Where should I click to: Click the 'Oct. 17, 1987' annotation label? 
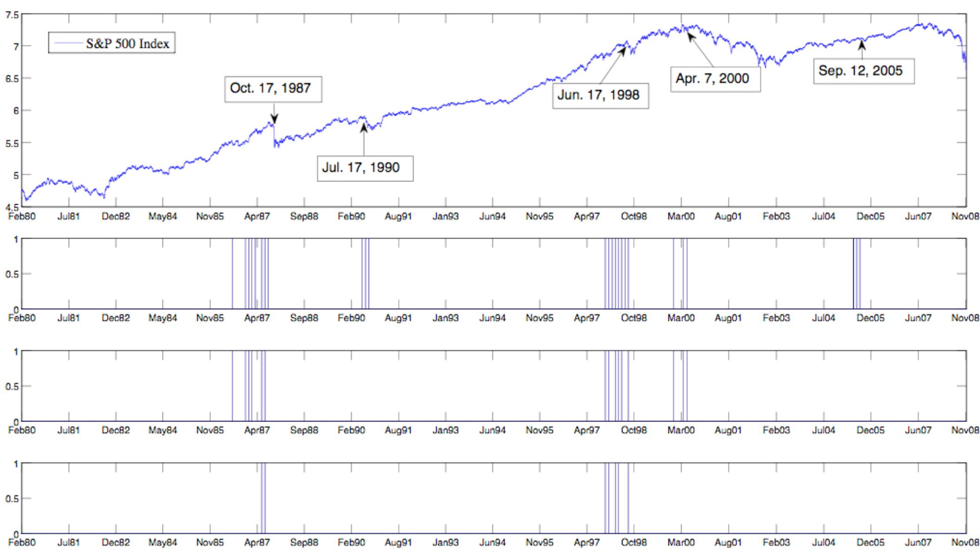coord(273,89)
